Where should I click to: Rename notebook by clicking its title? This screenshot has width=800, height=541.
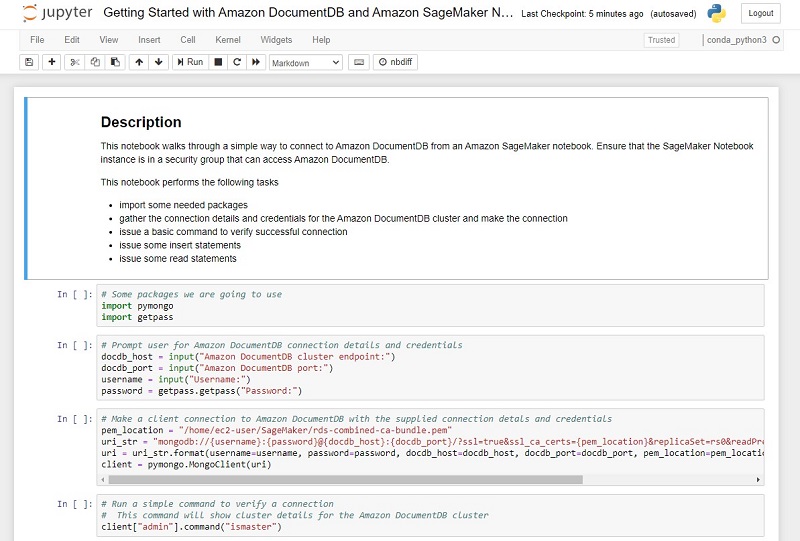click(x=308, y=13)
